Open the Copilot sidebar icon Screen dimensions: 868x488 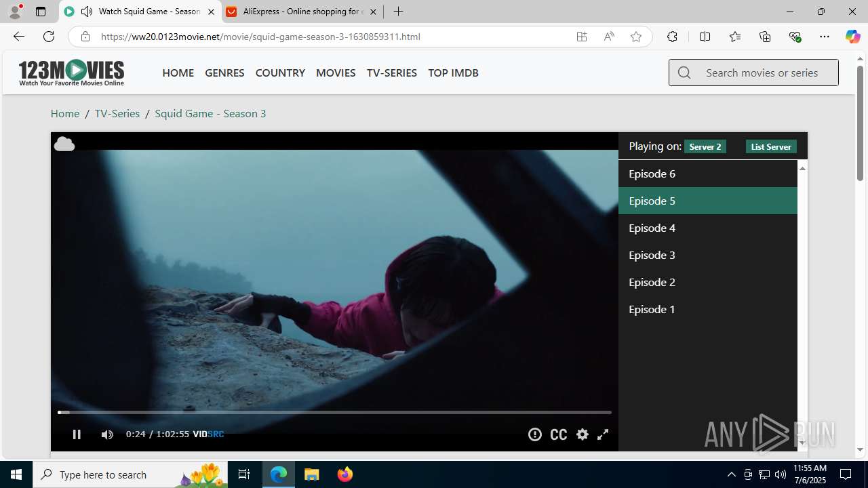coord(852,37)
